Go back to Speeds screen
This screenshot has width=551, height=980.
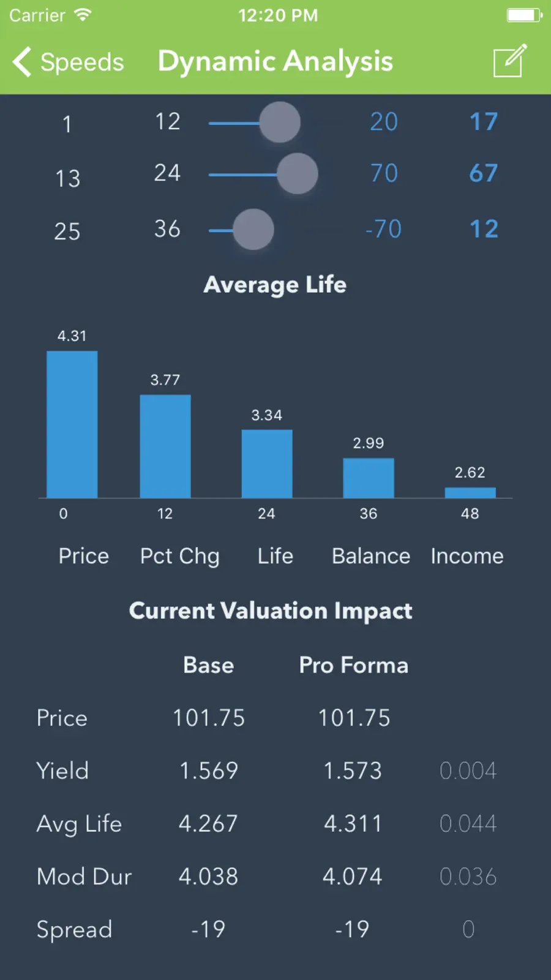pyautogui.click(x=69, y=62)
